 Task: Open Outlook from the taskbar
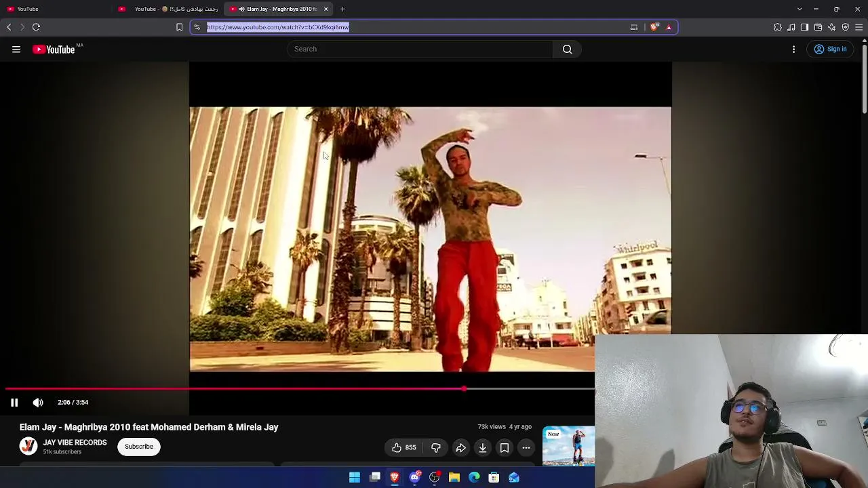tap(514, 477)
